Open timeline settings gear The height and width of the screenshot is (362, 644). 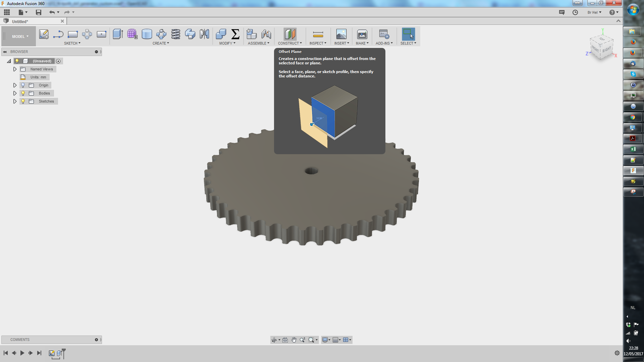pyautogui.click(x=617, y=353)
